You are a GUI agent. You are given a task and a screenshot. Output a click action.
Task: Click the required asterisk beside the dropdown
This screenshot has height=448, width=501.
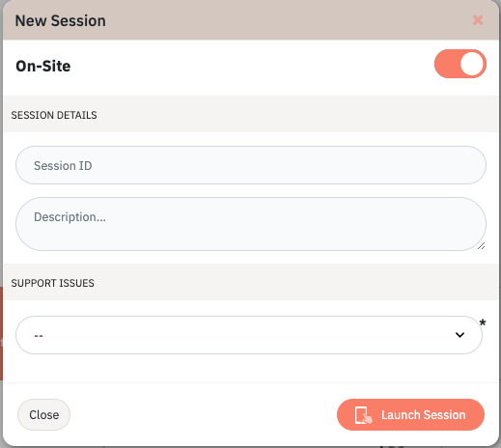[483, 322]
